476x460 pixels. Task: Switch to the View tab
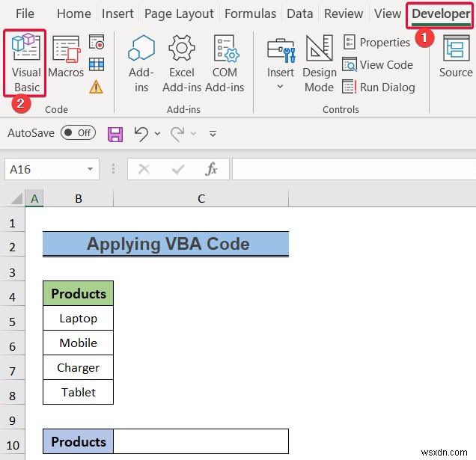(x=388, y=13)
